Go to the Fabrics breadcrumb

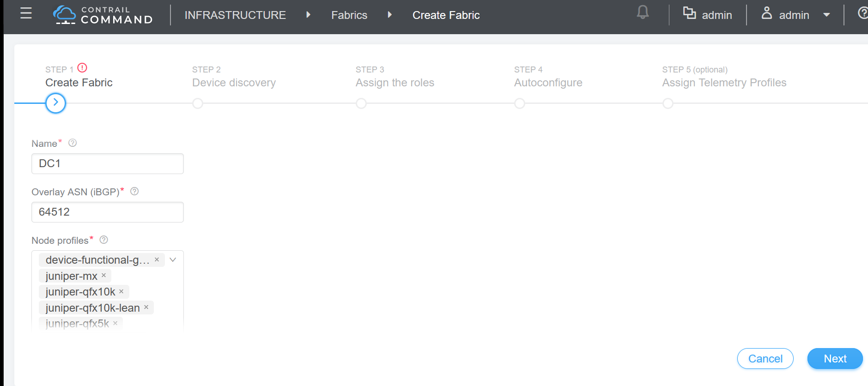pyautogui.click(x=349, y=15)
